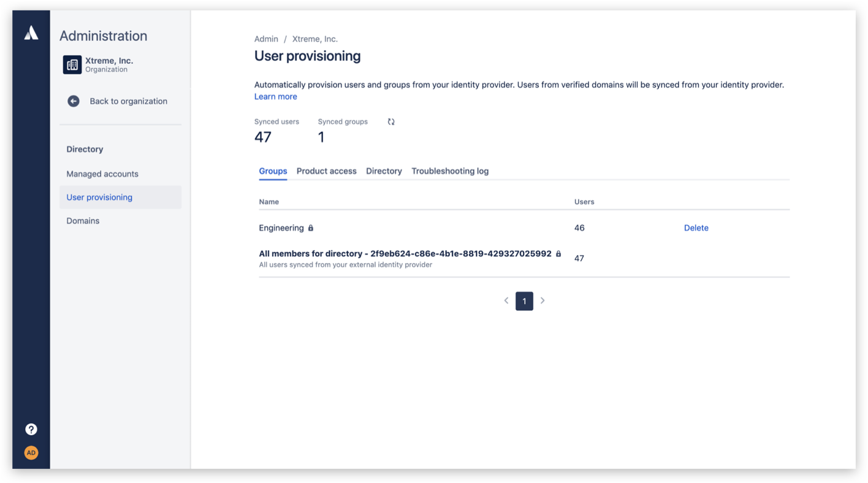
Task: Open the help question mark icon
Action: pos(31,430)
